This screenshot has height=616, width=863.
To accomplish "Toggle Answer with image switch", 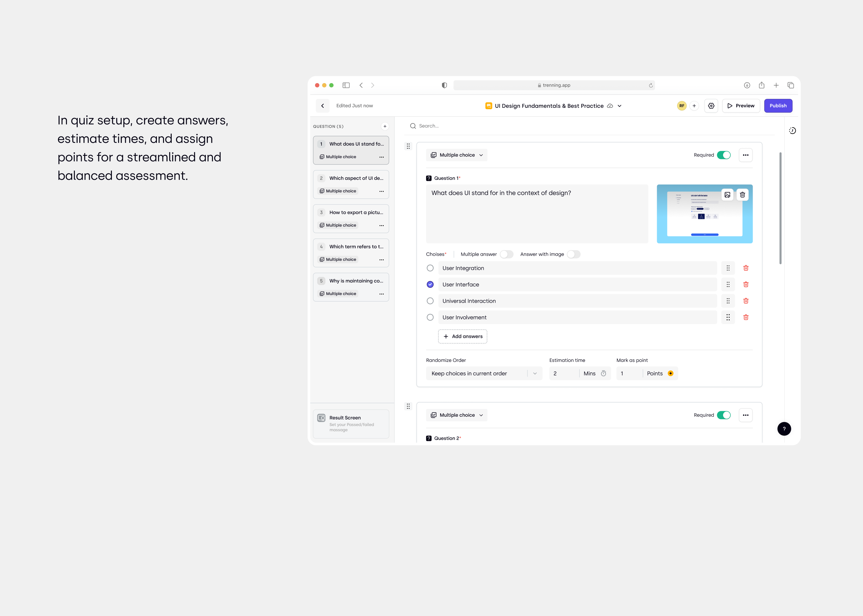I will point(574,254).
